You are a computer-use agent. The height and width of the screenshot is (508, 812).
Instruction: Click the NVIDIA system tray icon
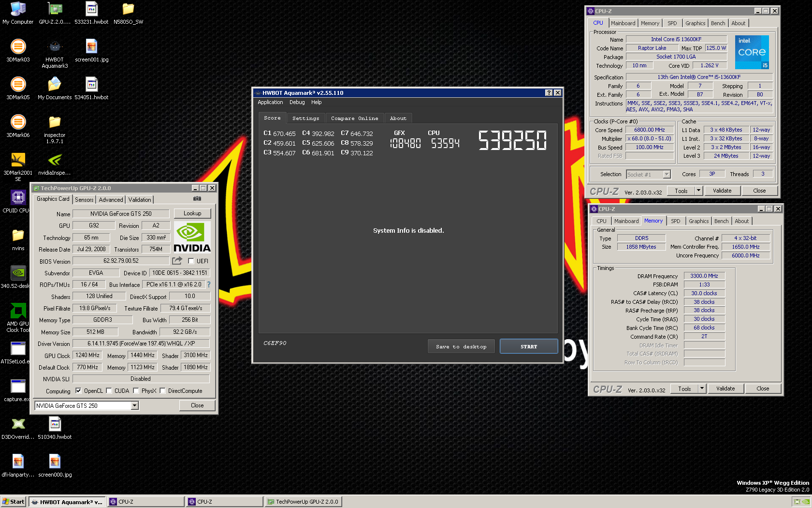806,502
